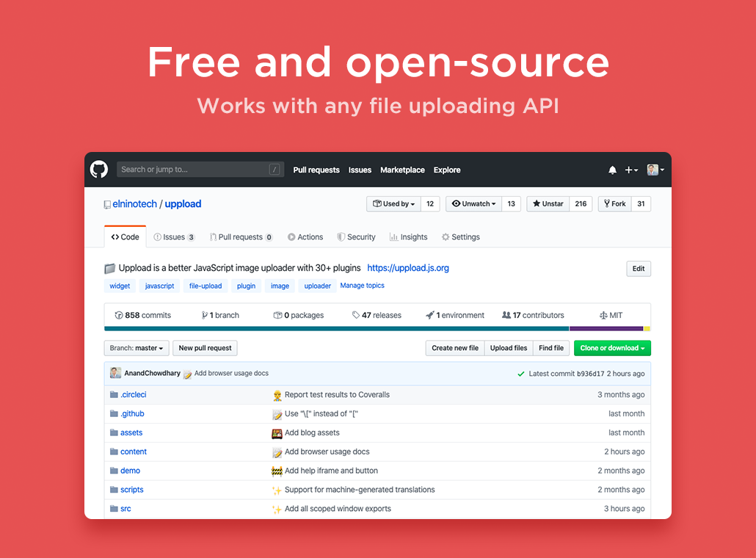Click the javascript topic tag
Image resolution: width=756 pixels, height=558 pixels.
159,286
